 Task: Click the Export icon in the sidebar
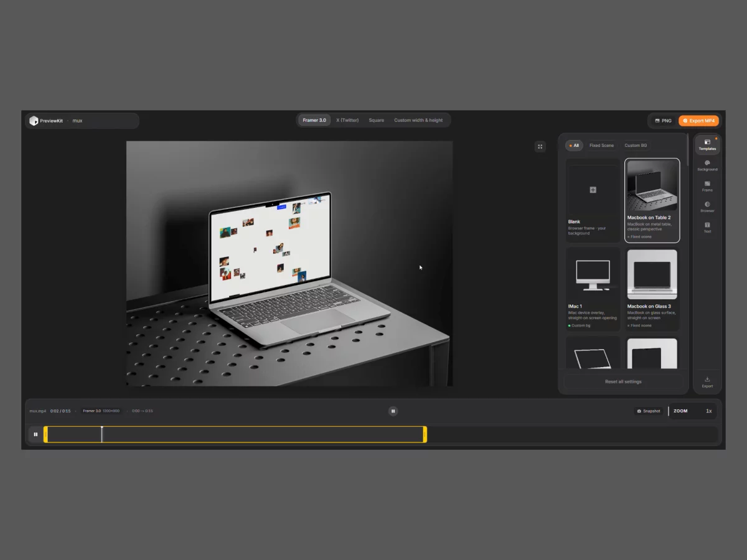707,381
